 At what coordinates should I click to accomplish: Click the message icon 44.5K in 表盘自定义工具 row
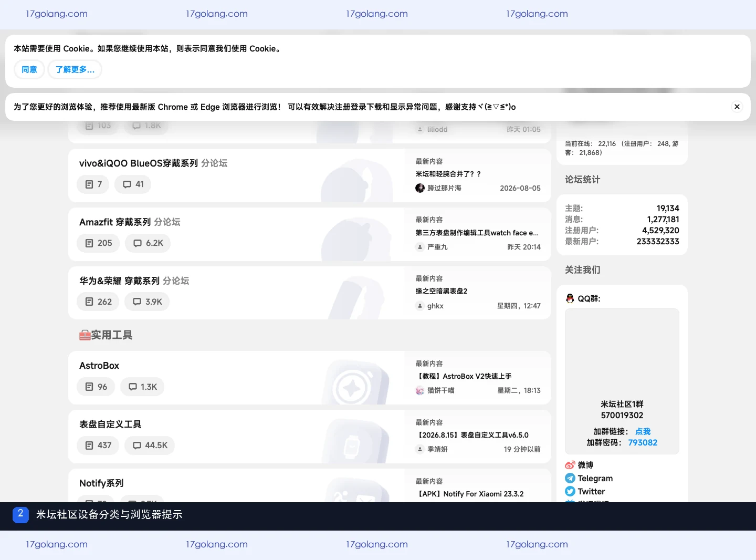pos(137,445)
